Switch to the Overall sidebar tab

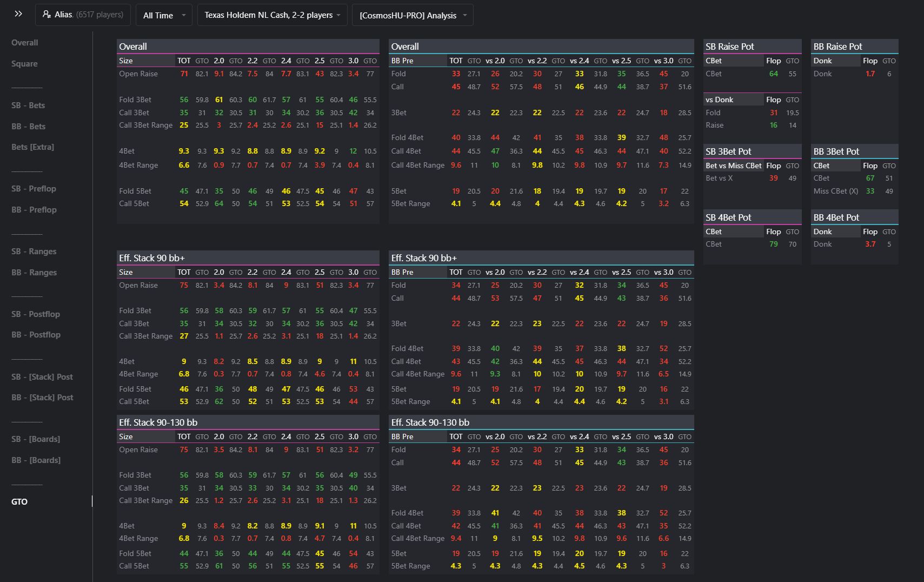[x=25, y=43]
